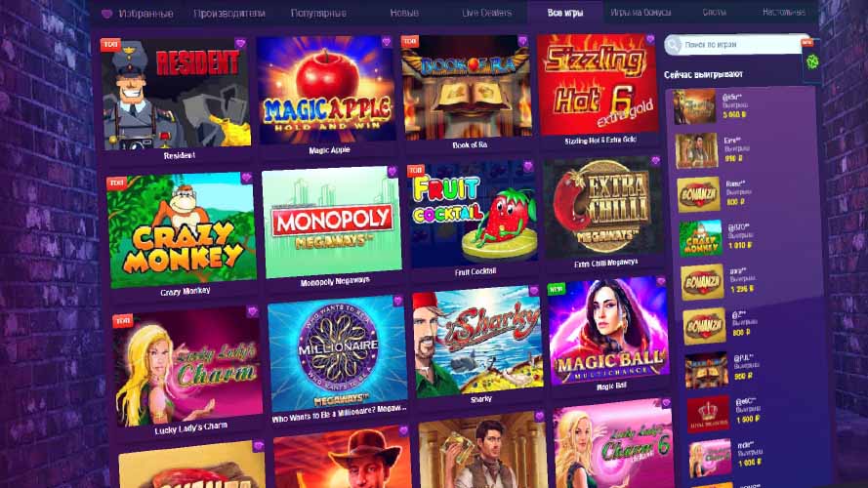Click heart icon on Sizzling Hot 6 tile

(650, 39)
